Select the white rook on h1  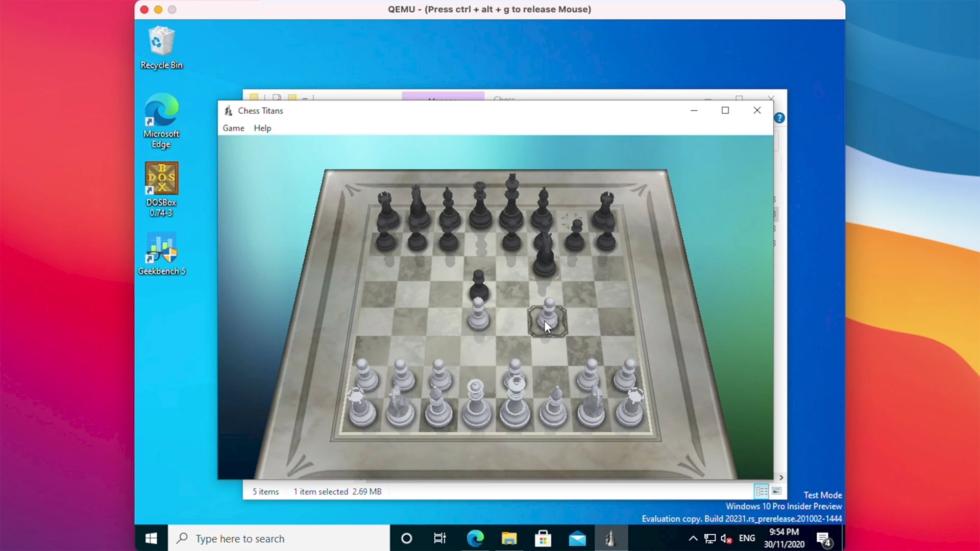tap(631, 407)
